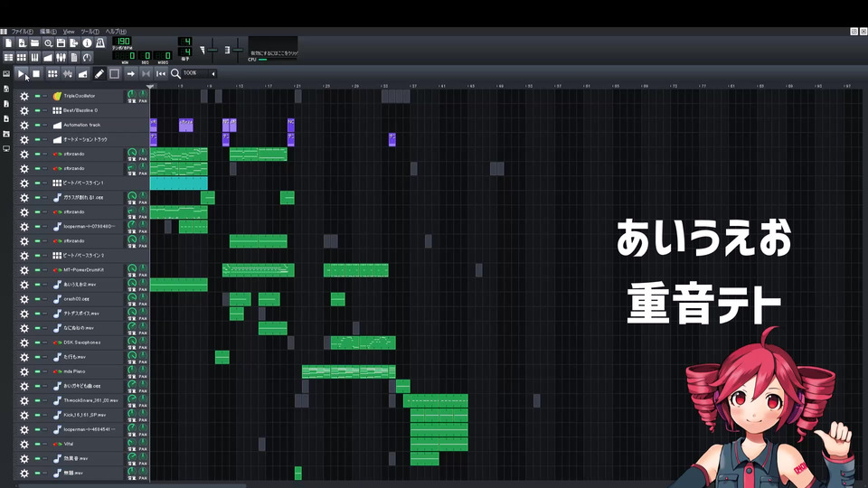Viewport: 868px width, 488px height.
Task: Adjust the master volume slider
Action: (212, 51)
